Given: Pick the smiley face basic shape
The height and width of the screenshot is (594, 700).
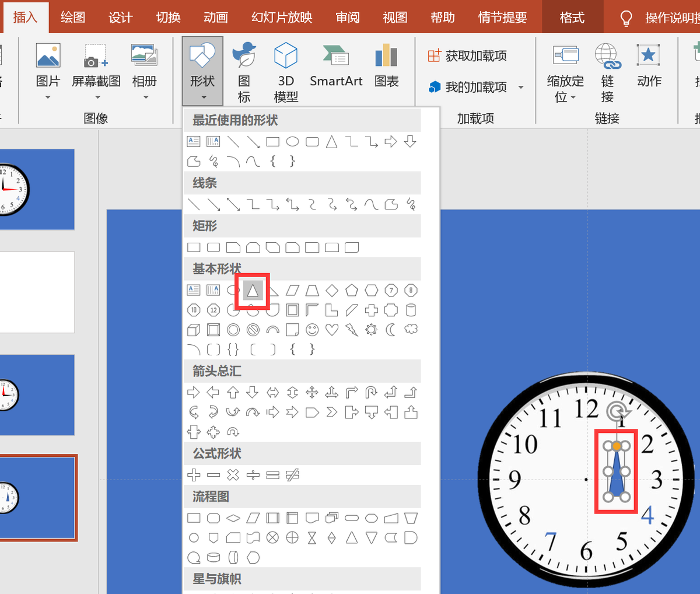Looking at the screenshot, I should click(311, 330).
